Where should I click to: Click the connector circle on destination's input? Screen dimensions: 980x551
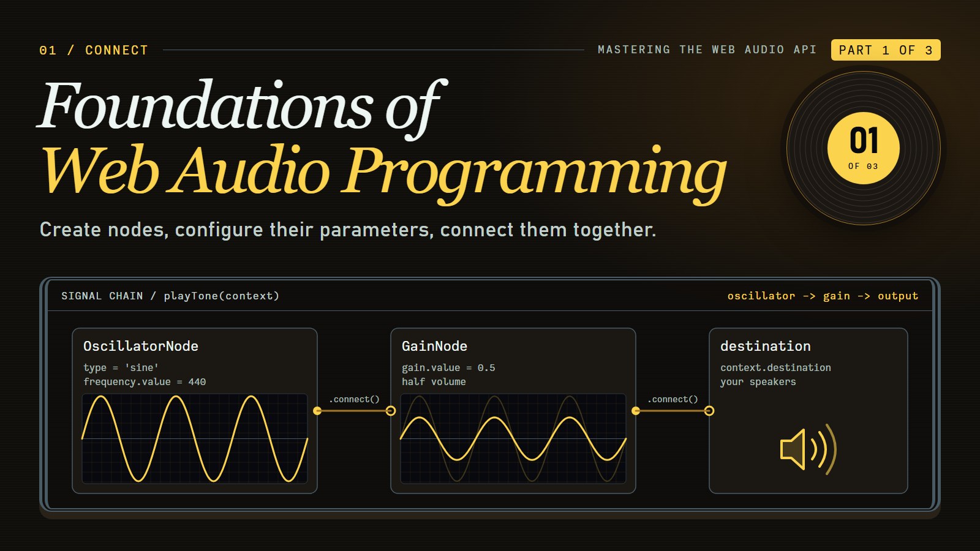click(x=709, y=411)
